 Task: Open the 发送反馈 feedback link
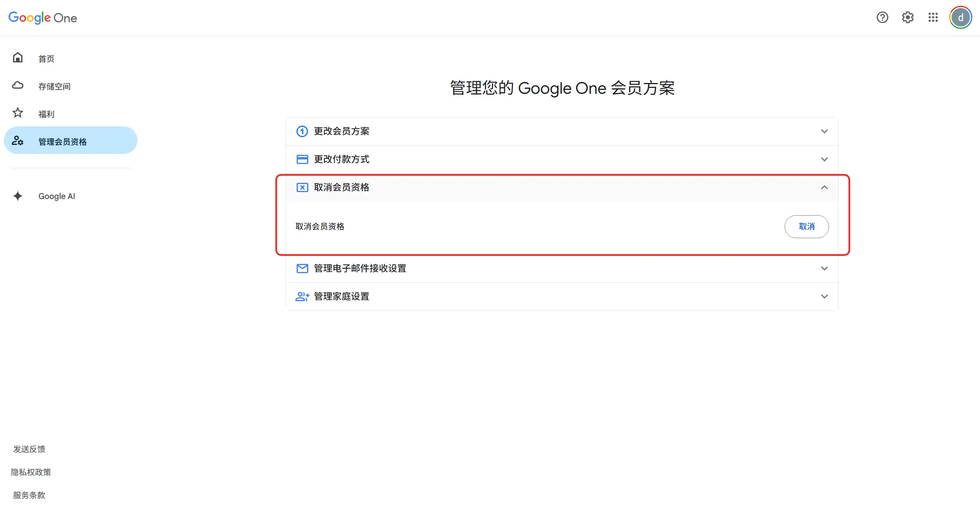(x=29, y=449)
